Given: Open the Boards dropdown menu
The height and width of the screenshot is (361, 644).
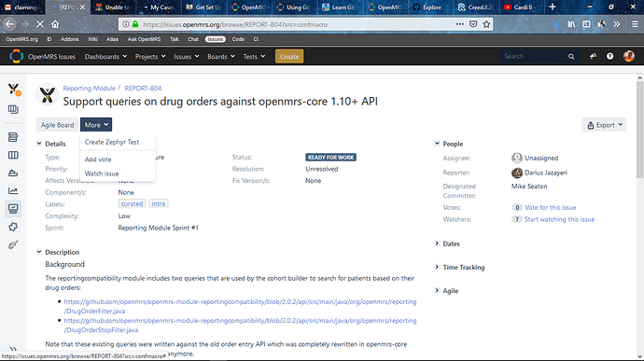Looking at the screenshot, I should click(x=221, y=57).
